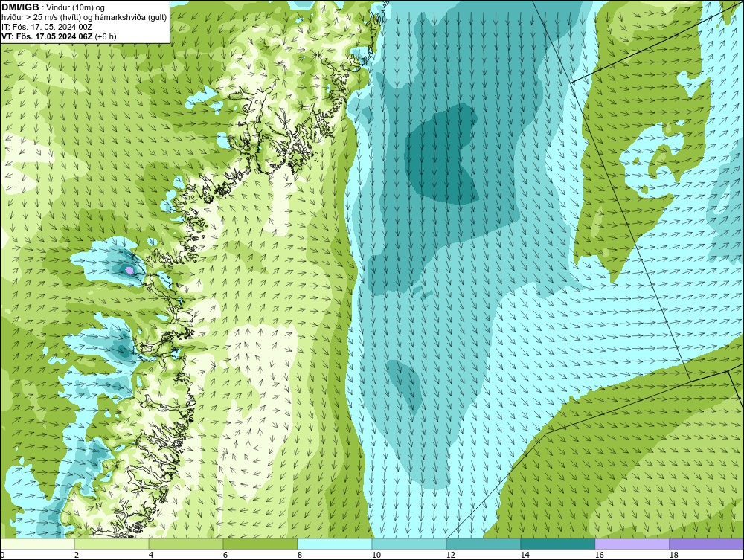
Task: Click the legend scale label '10'
Action: point(376,555)
